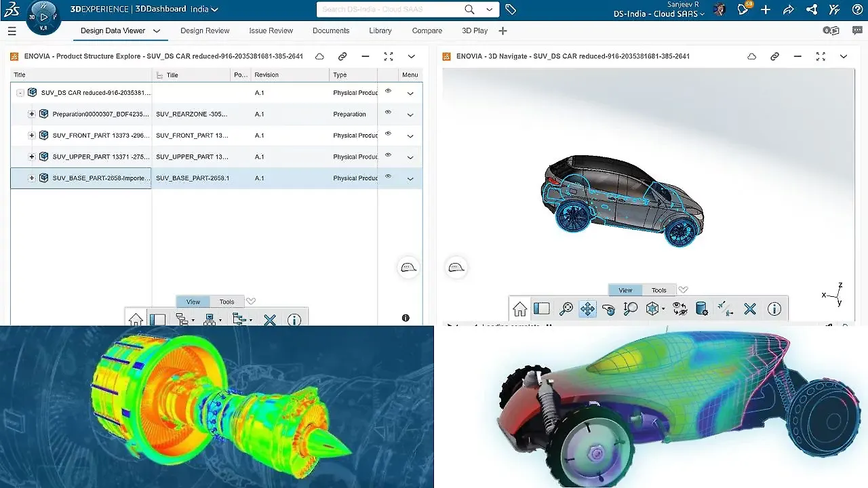Toggle visibility of SUV_REARZONE row
The width and height of the screenshot is (868, 488).
point(388,114)
